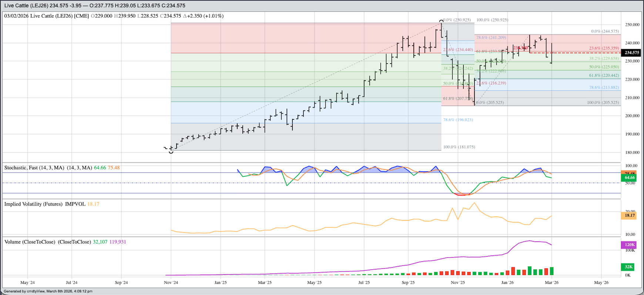Click the green 32K volume tag
Image resolution: width=644 pixels, height=295 pixels.
pos(628,267)
